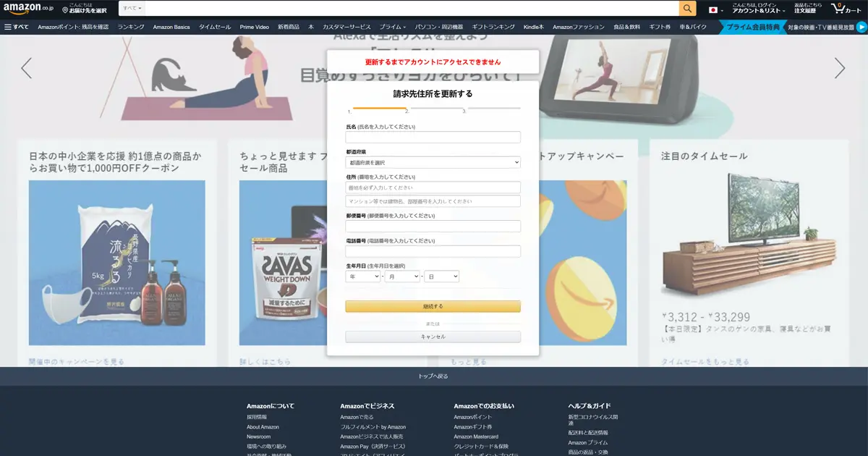Open パソコン・周辺機器 in the nav bar
The height and width of the screenshot is (456, 868).
pos(440,27)
